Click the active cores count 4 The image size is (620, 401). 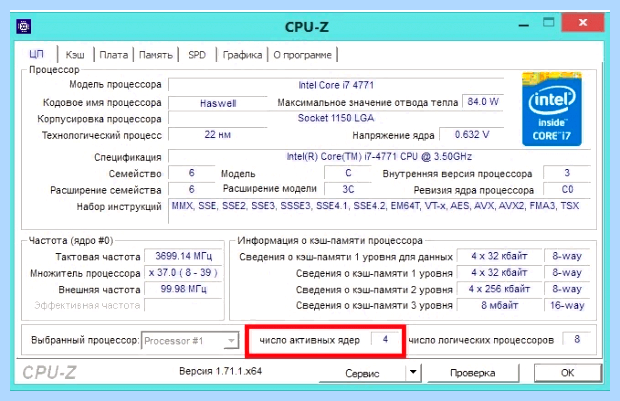[x=386, y=339]
